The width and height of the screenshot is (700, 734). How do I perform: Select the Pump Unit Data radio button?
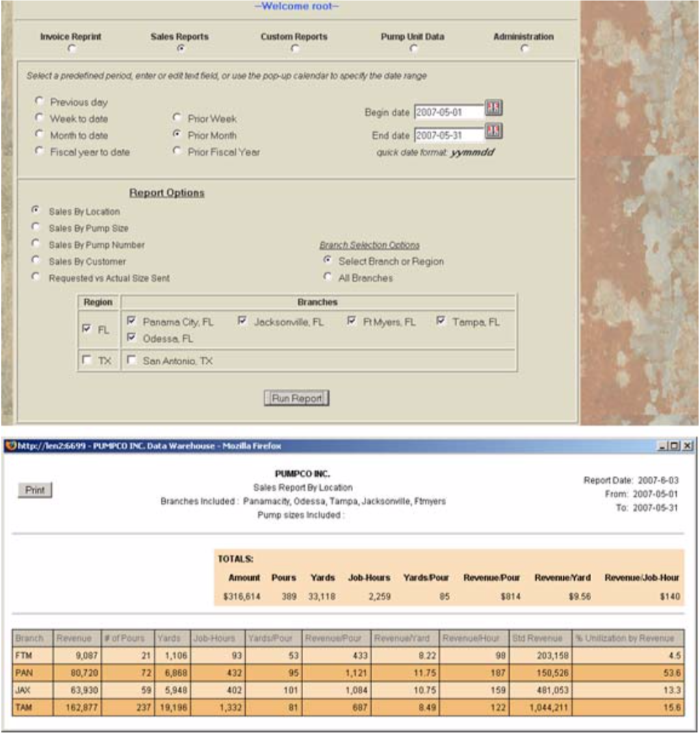click(413, 48)
